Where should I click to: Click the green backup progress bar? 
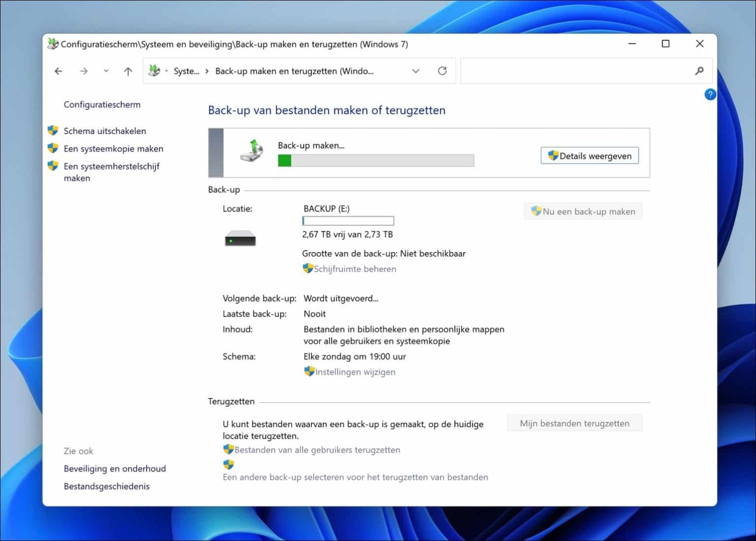284,160
